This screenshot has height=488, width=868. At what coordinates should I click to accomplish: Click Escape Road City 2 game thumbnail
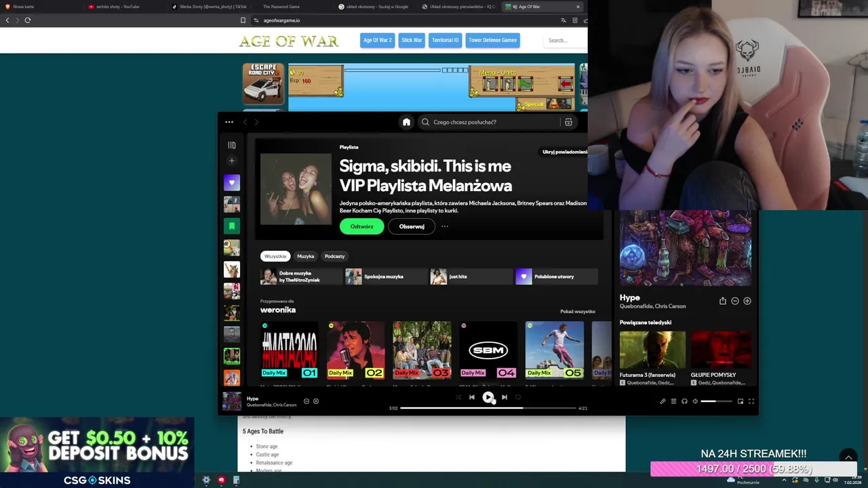pos(263,83)
